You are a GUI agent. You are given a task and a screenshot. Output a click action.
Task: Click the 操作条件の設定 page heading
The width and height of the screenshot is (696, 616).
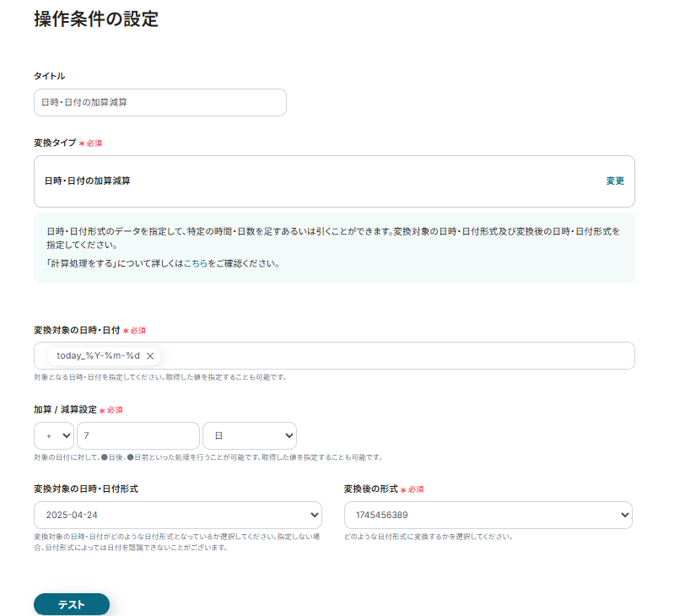click(96, 19)
